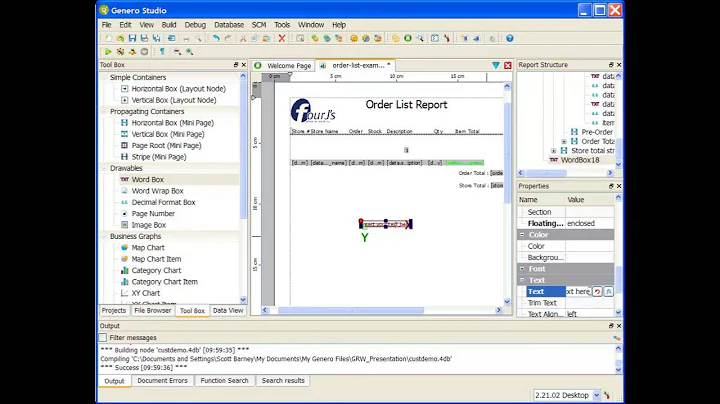The height and width of the screenshot is (404, 720).
Task: Click the New file toolbar icon
Action: click(108, 39)
